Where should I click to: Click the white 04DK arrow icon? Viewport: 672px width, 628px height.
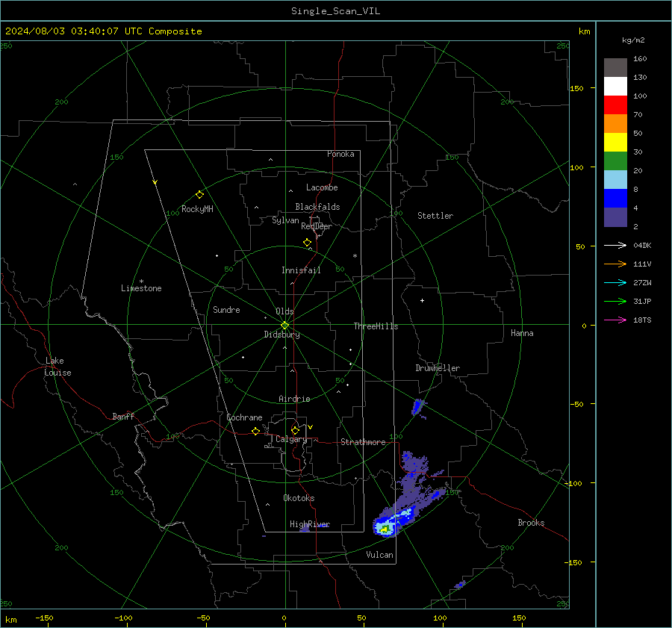pyautogui.click(x=615, y=245)
